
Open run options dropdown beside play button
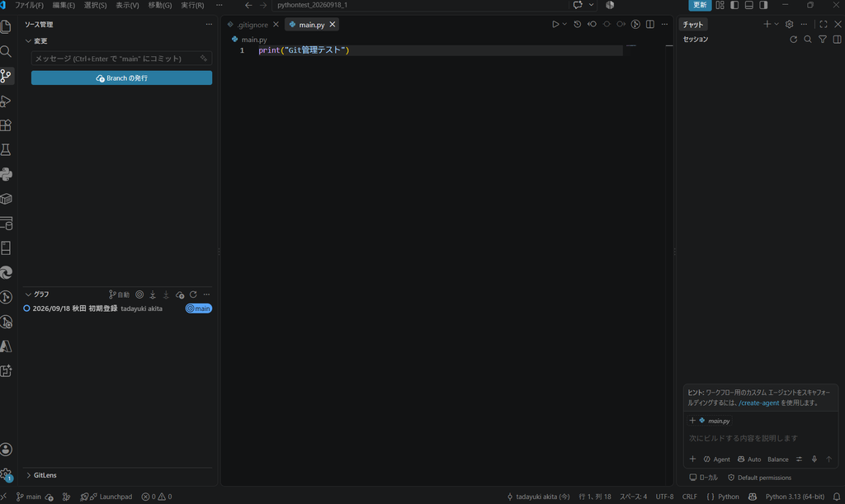564,24
